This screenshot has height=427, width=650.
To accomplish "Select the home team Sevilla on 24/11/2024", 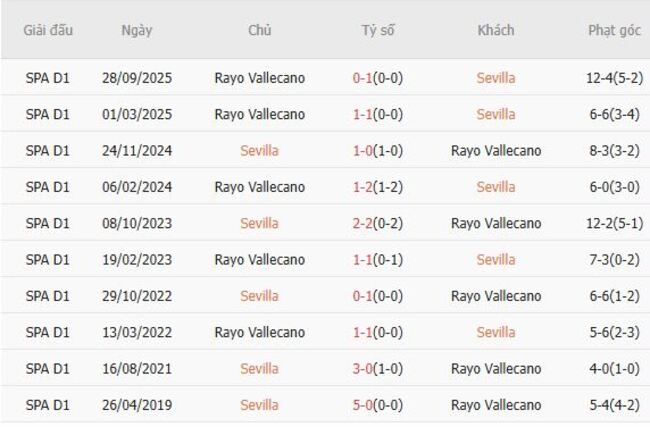I will (260, 151).
